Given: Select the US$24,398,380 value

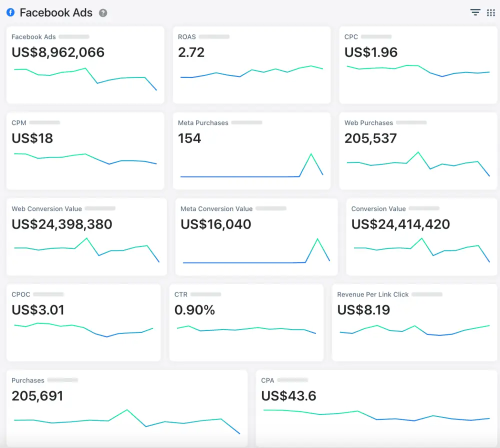Looking at the screenshot, I should click(62, 224).
